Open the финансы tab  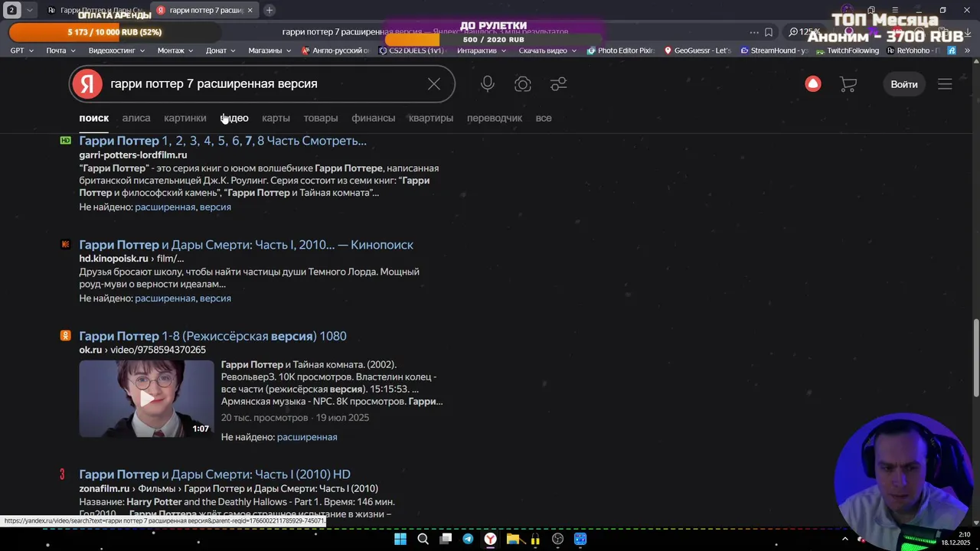point(374,118)
